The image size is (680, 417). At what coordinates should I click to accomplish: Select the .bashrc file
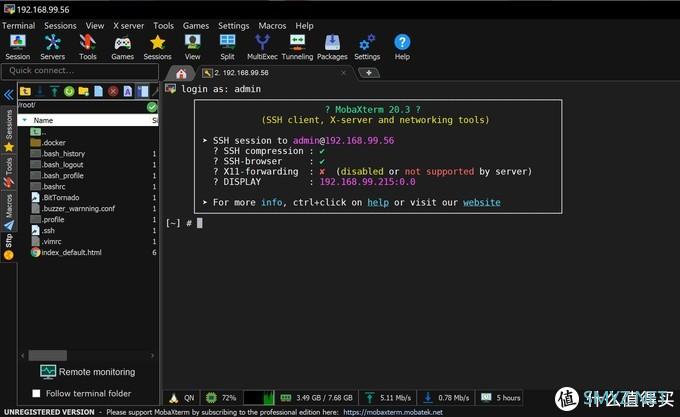(48, 186)
